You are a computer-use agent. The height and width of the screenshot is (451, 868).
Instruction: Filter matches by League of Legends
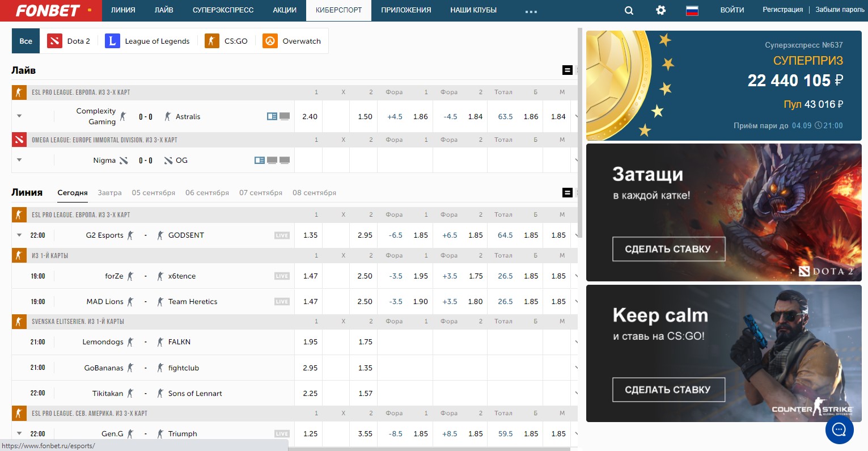tap(148, 41)
